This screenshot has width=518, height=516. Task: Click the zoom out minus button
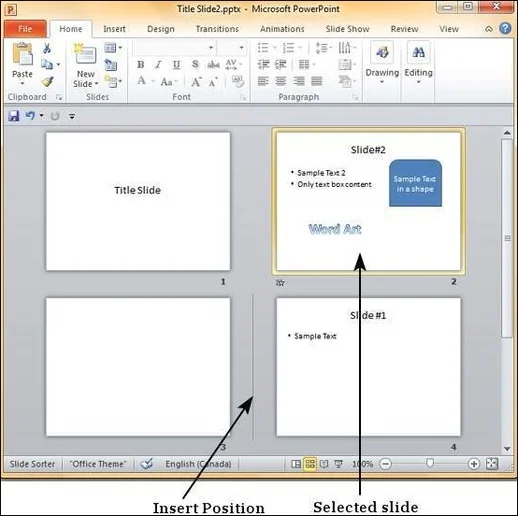tap(385, 464)
